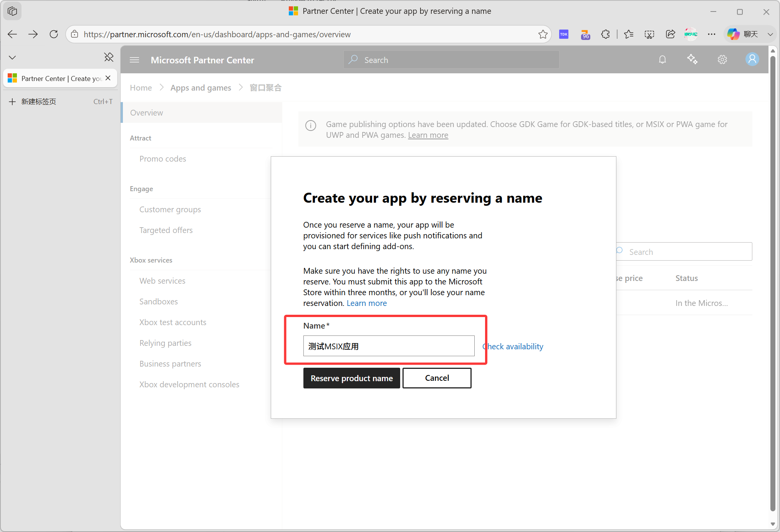Click the screenshot capture icon
This screenshot has height=532, width=780.
click(649, 35)
